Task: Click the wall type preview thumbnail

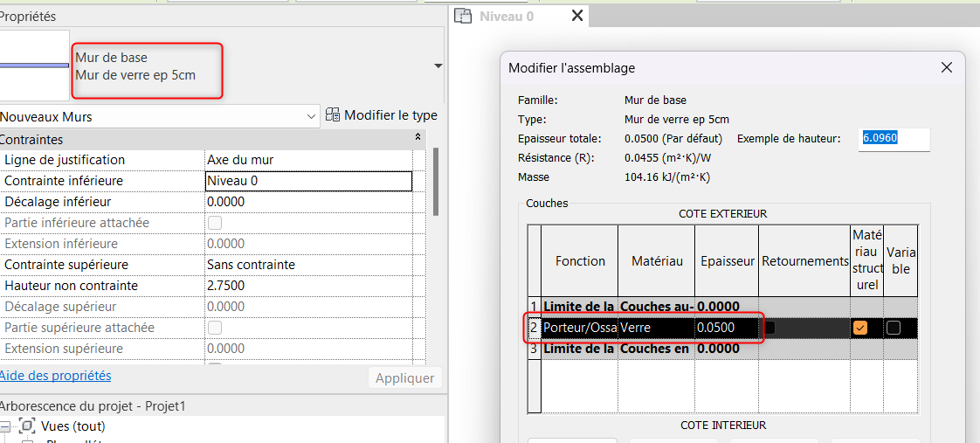Action: pyautogui.click(x=34, y=65)
